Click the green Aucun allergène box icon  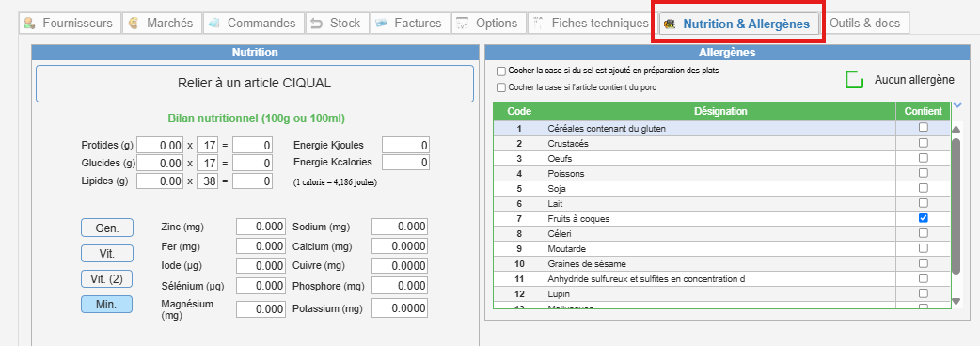[x=854, y=80]
